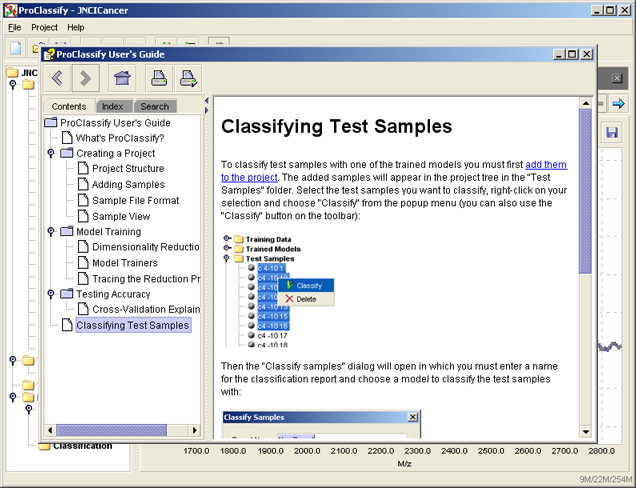Open the Project Structure topic
This screenshot has width=636, height=488.
click(x=128, y=168)
